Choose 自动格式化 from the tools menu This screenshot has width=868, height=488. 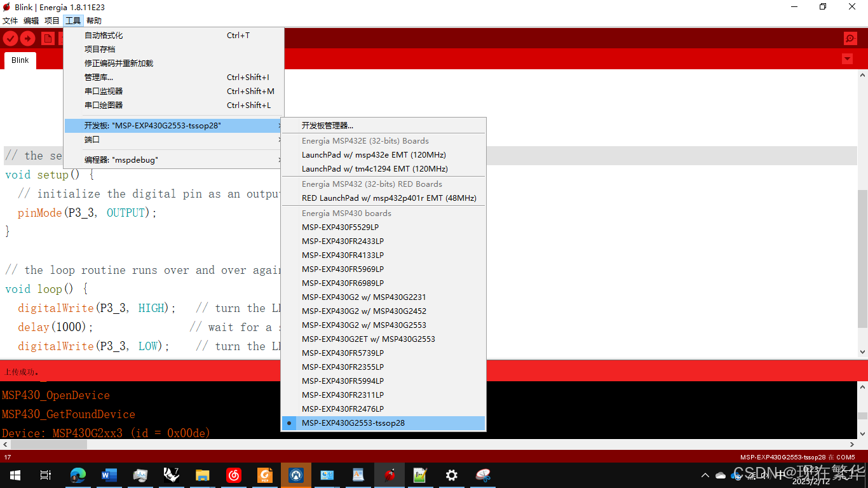[173, 36]
